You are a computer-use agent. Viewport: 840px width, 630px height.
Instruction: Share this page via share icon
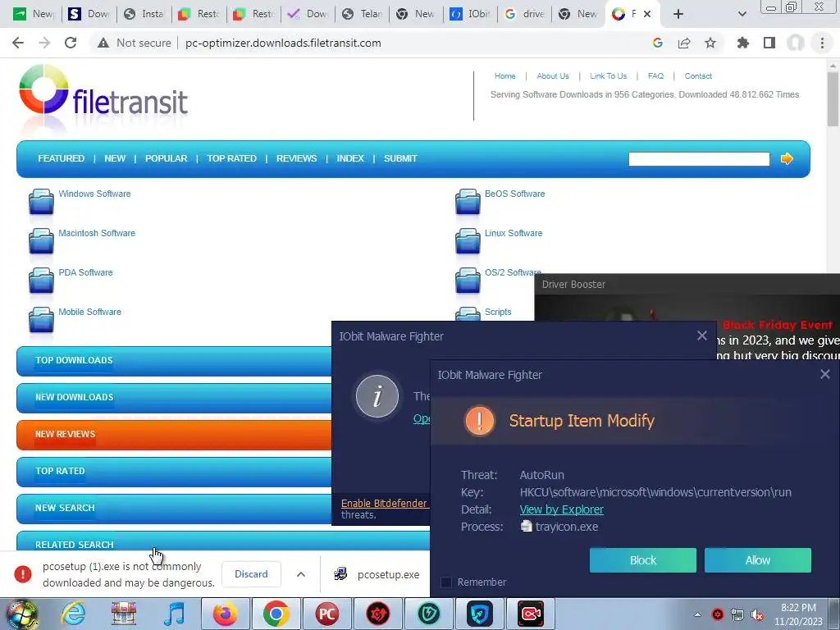[684, 43]
